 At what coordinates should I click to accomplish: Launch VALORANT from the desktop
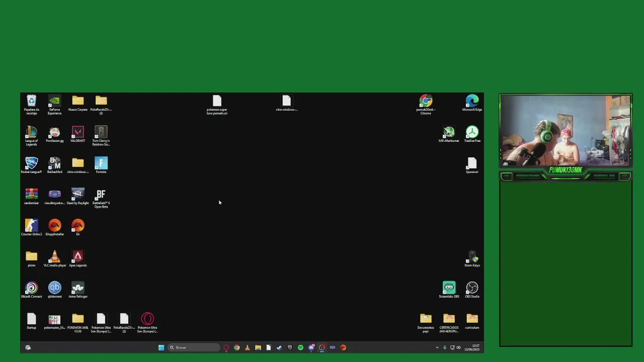77,134
